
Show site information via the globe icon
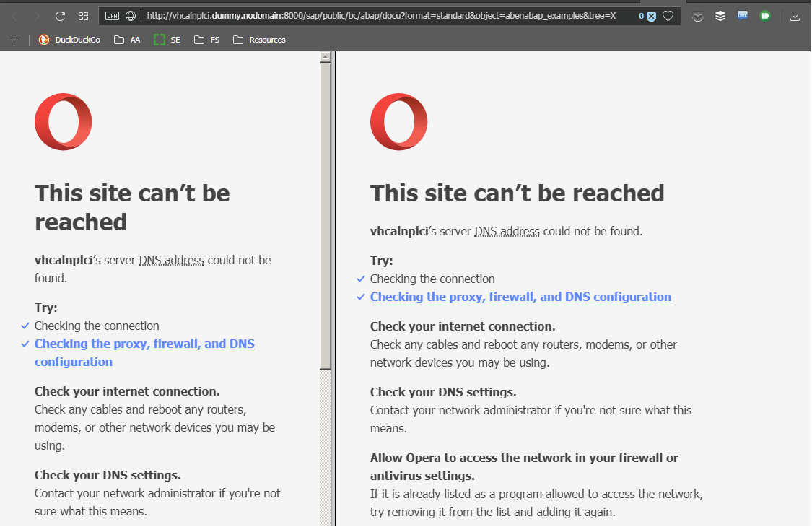point(131,16)
